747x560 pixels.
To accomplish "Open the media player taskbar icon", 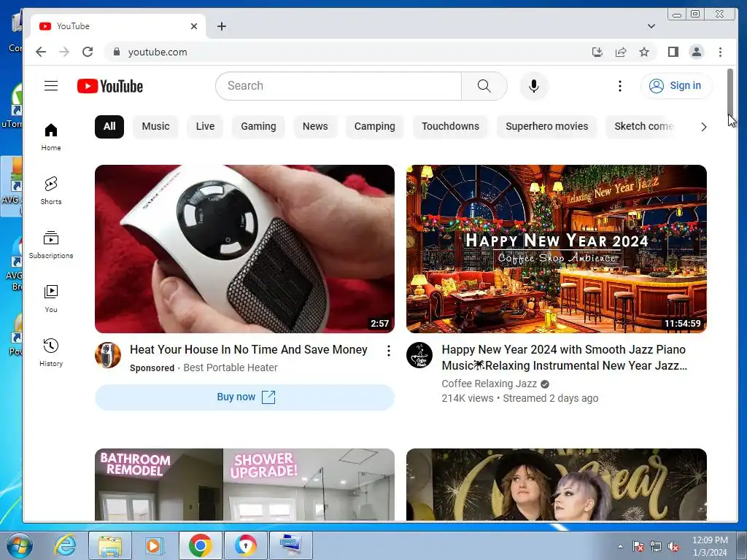I will pos(155,545).
